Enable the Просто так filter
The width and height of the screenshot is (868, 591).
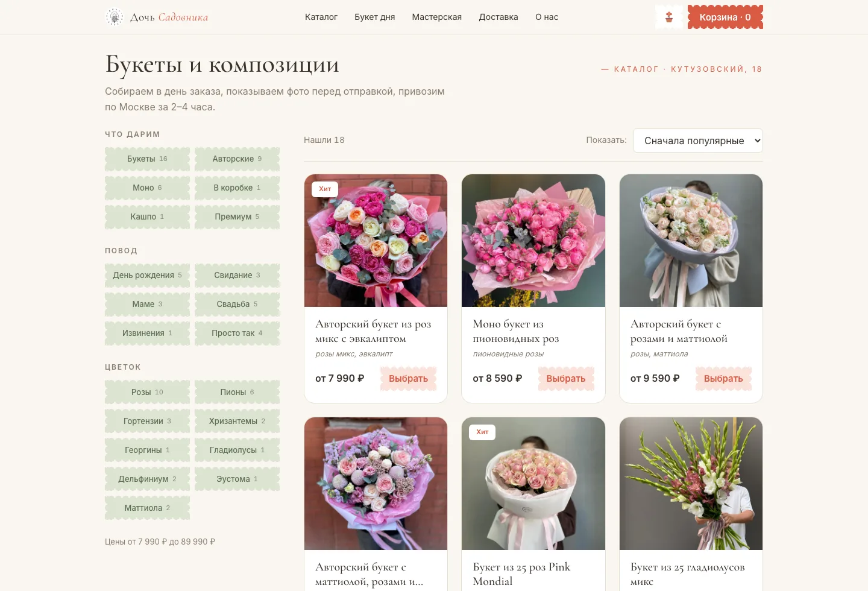point(237,333)
